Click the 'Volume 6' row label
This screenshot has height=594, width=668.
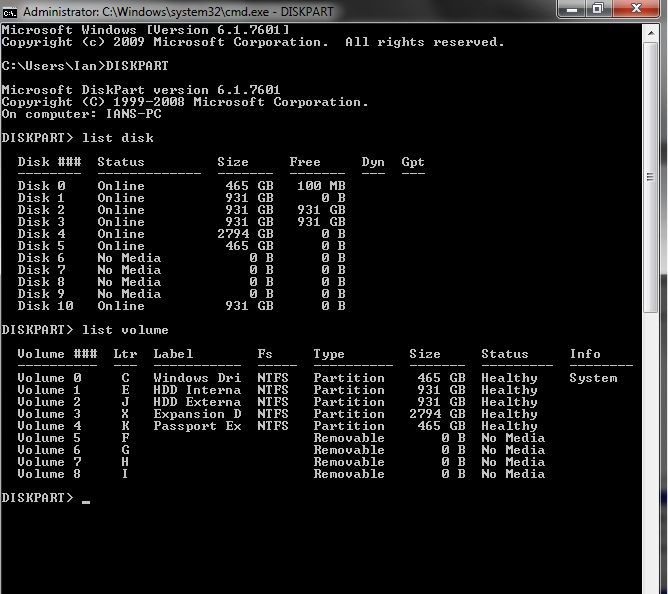tap(49, 450)
